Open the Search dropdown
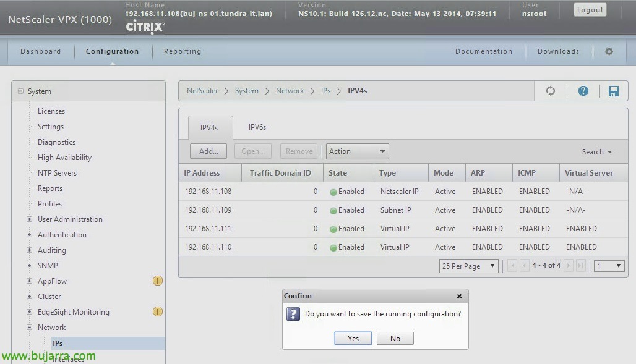The height and width of the screenshot is (364, 636). click(x=596, y=151)
